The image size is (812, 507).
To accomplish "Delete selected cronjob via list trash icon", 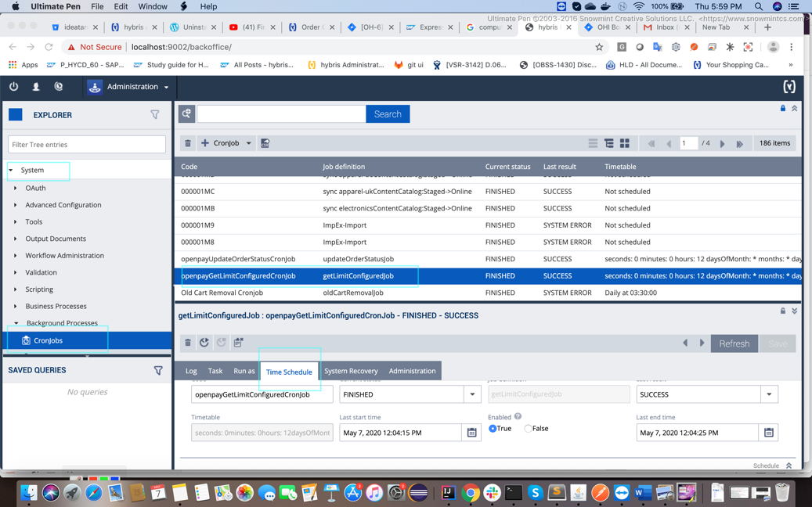I will point(188,143).
